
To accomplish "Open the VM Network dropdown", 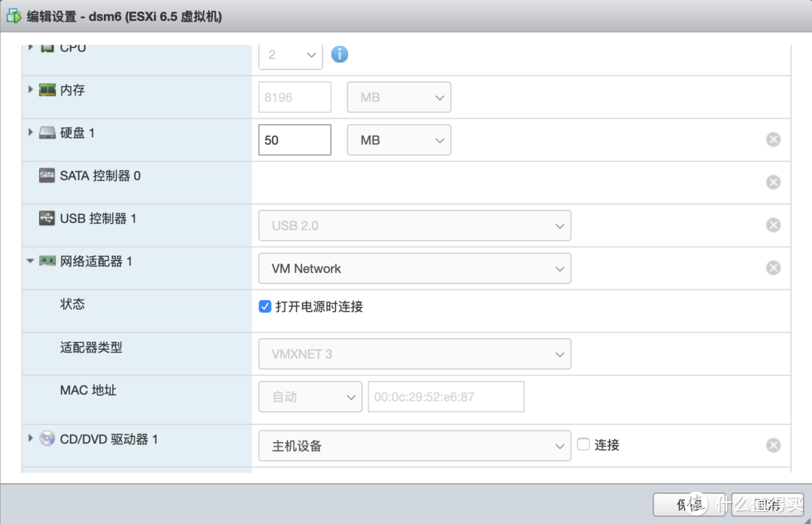I will coord(415,268).
